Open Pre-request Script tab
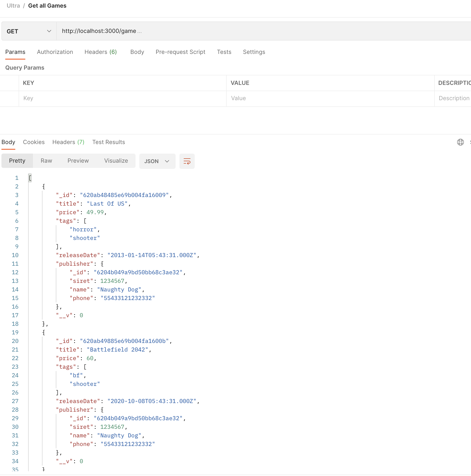 [180, 52]
